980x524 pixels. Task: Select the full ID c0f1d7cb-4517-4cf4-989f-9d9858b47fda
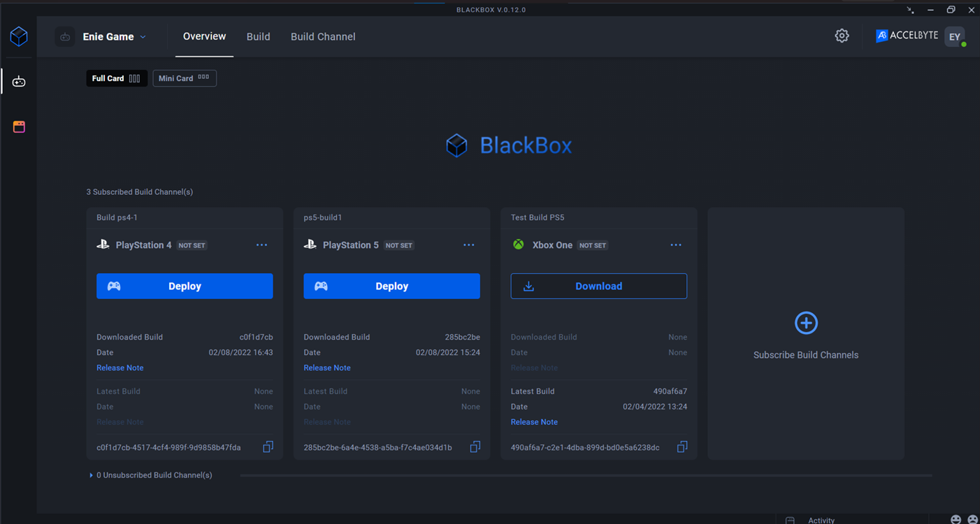[168, 447]
